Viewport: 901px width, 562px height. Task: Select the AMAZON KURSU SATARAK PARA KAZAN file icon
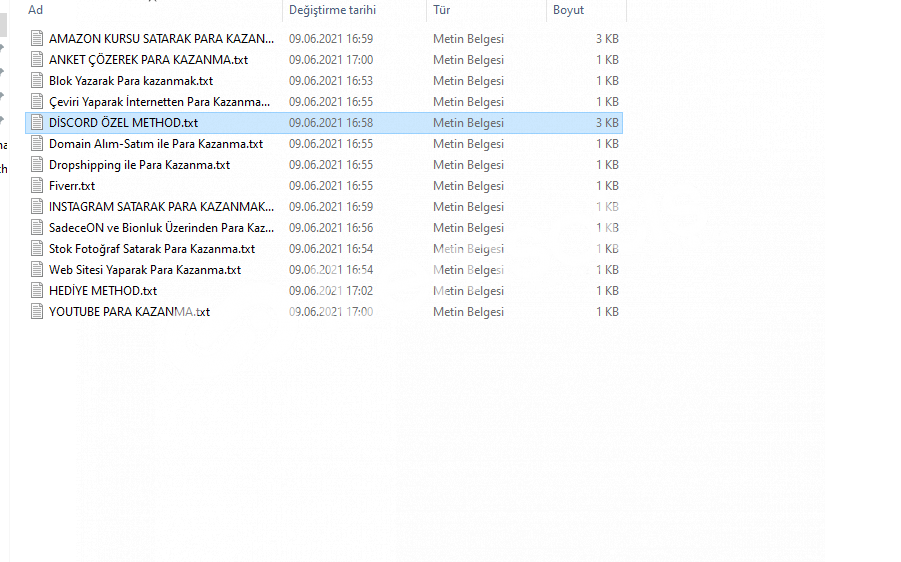click(37, 39)
